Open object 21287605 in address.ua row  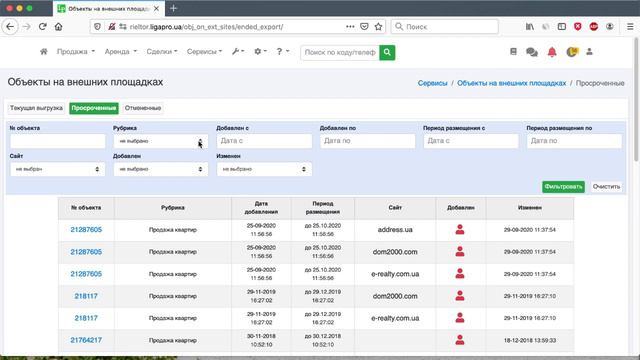(86, 229)
